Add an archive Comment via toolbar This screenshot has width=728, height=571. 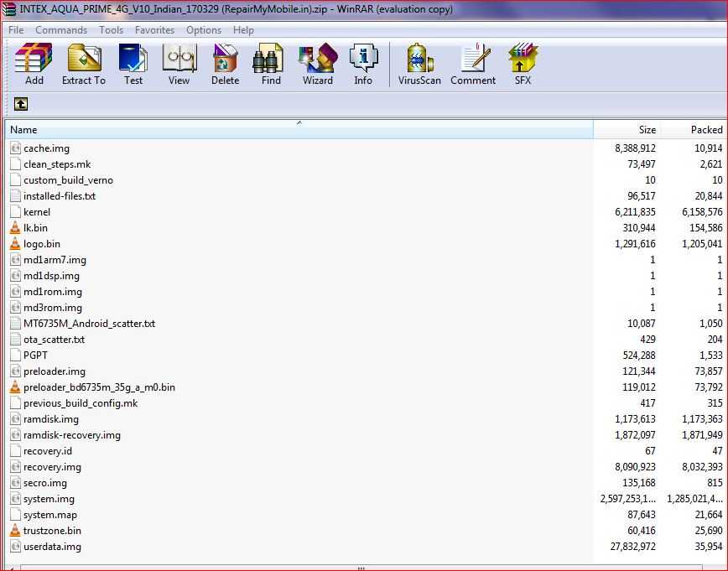(473, 64)
